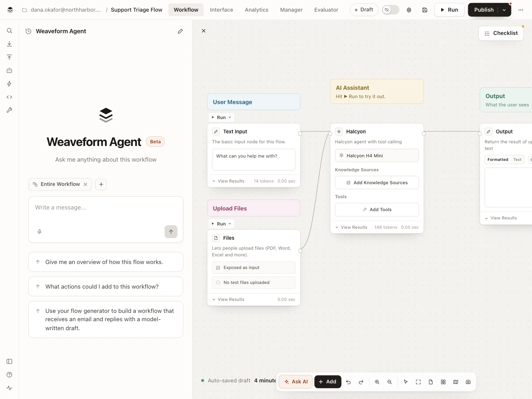This screenshot has width=532, height=399.
Task: Click the activity pulse icon in sidebar
Action: pos(9,388)
